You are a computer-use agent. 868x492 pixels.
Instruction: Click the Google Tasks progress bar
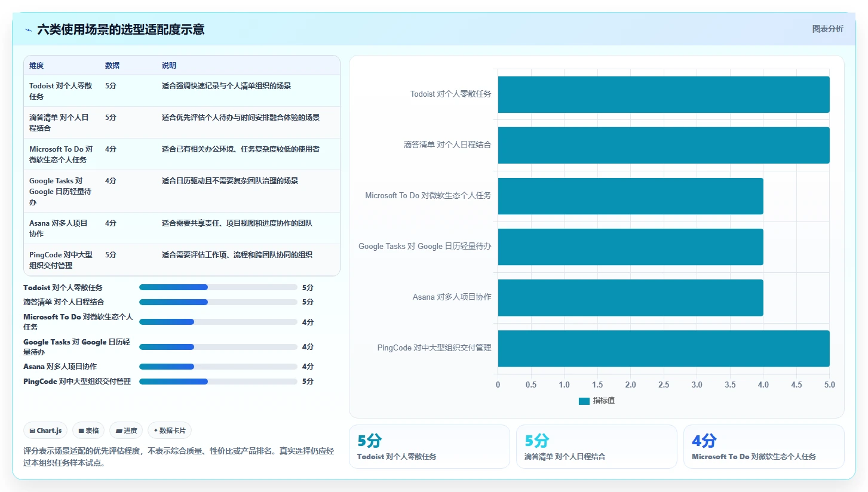(218, 347)
